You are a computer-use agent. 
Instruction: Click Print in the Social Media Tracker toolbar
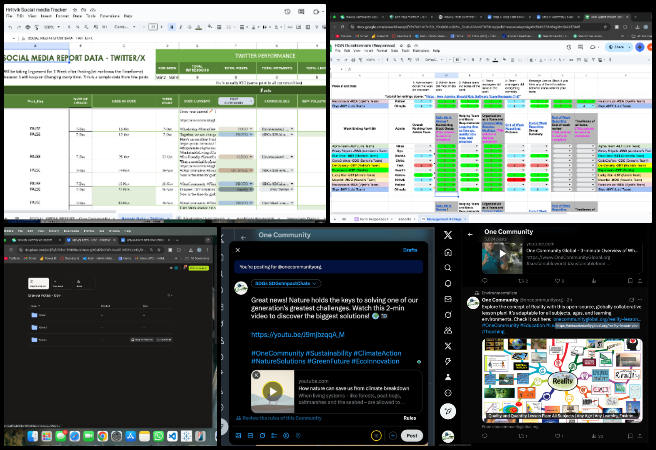(28, 27)
